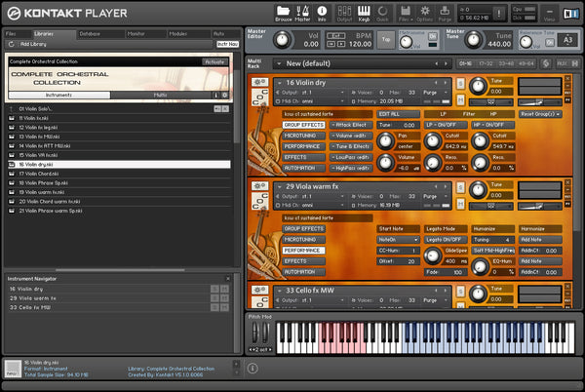
Task: Toggle HP - ON/OFF filter switch
Action: click(487, 124)
